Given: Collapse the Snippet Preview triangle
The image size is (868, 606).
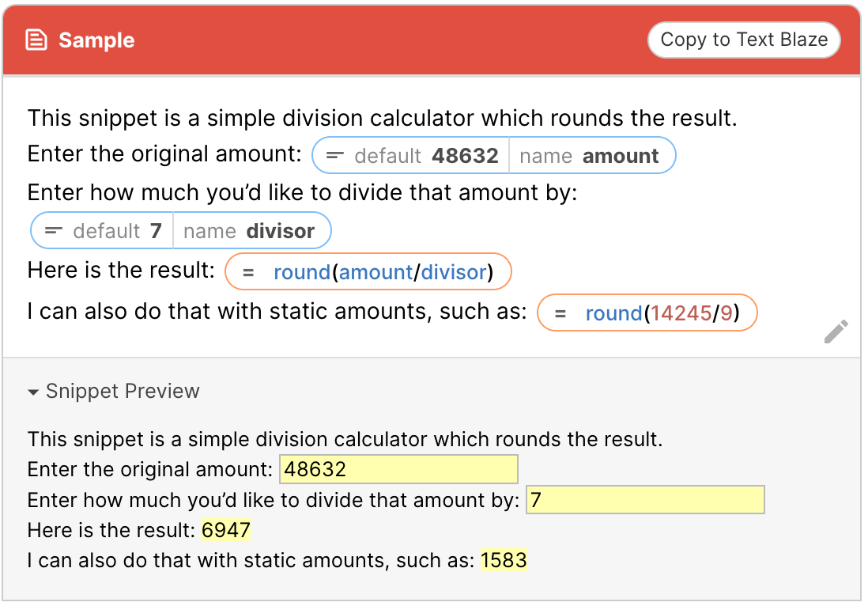Looking at the screenshot, I should point(33,392).
